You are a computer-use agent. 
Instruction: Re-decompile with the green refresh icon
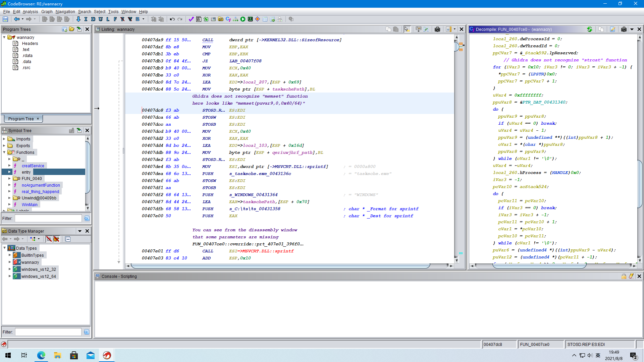(590, 29)
